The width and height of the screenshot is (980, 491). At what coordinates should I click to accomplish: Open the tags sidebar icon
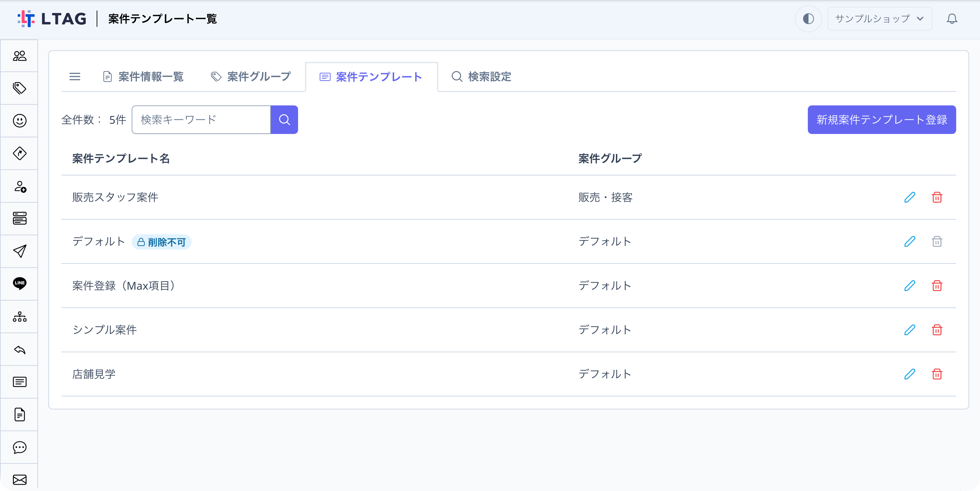[19, 88]
